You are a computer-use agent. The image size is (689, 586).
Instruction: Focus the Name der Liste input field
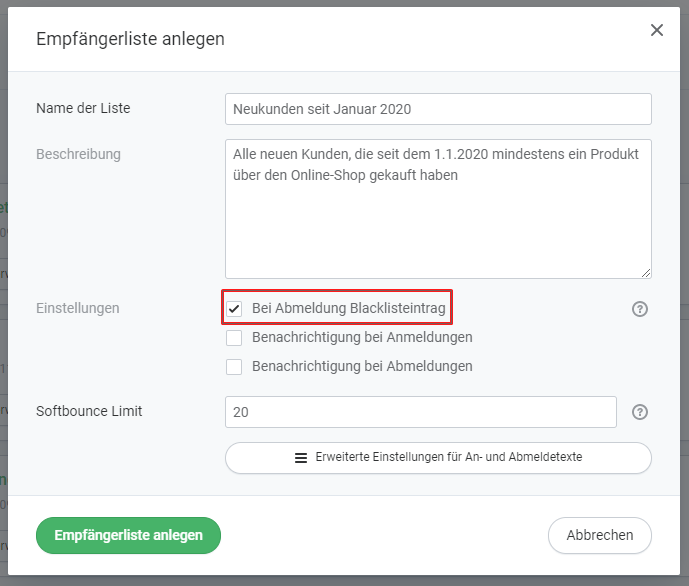click(x=438, y=109)
